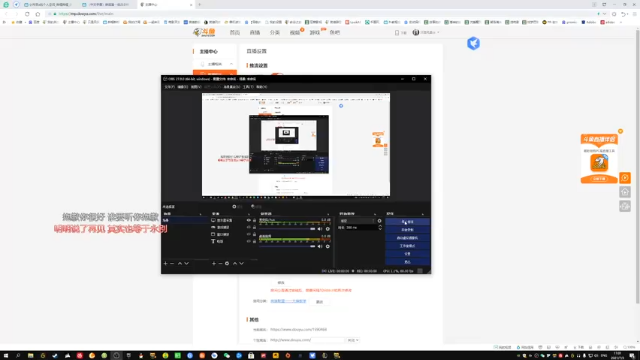Add a new source with the plus icon
Screen dimensions: 640x360
[x=213, y=264]
